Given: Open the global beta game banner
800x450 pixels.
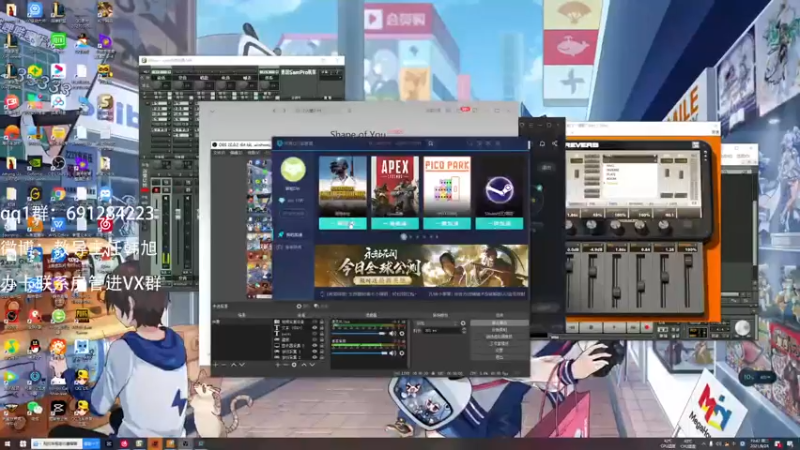Looking at the screenshot, I should tap(421, 265).
